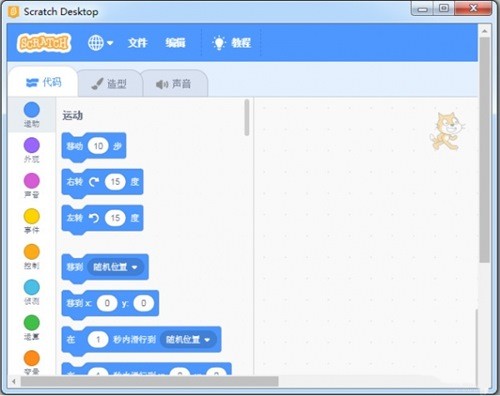Minimize the Scratch Desktop window
Image resolution: width=500 pixels, height=396 pixels.
click(423, 8)
